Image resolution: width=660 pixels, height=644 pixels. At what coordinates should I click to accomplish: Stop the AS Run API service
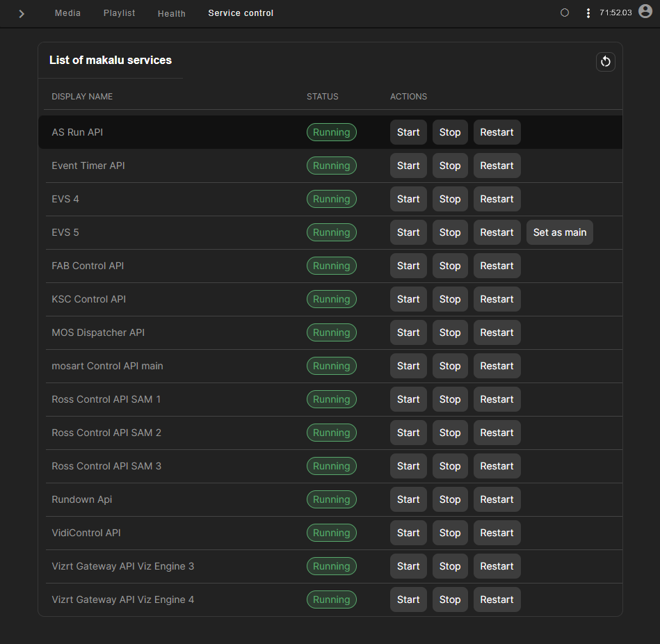[450, 132]
